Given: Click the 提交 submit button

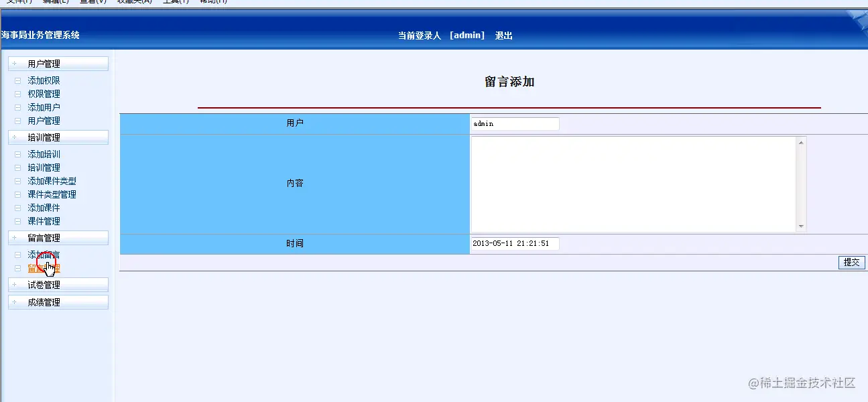Looking at the screenshot, I should [x=851, y=262].
